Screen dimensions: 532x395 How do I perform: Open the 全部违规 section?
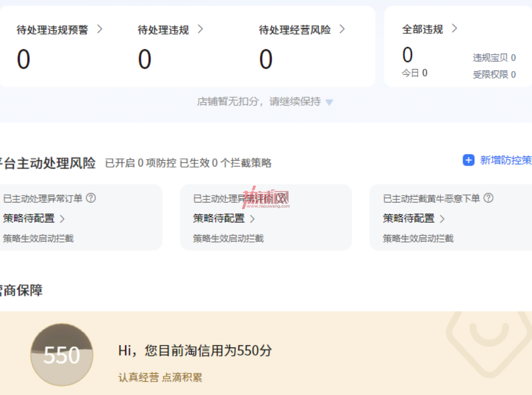(422, 29)
